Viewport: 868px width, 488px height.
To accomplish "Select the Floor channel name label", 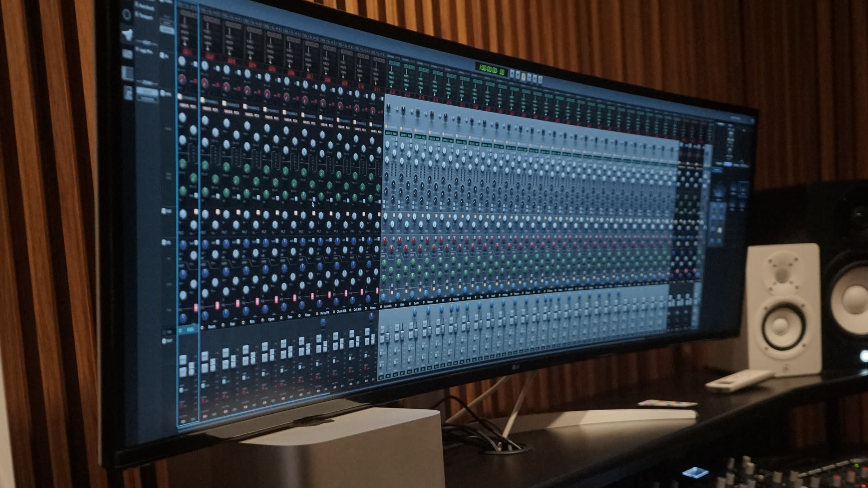I will tap(307, 315).
